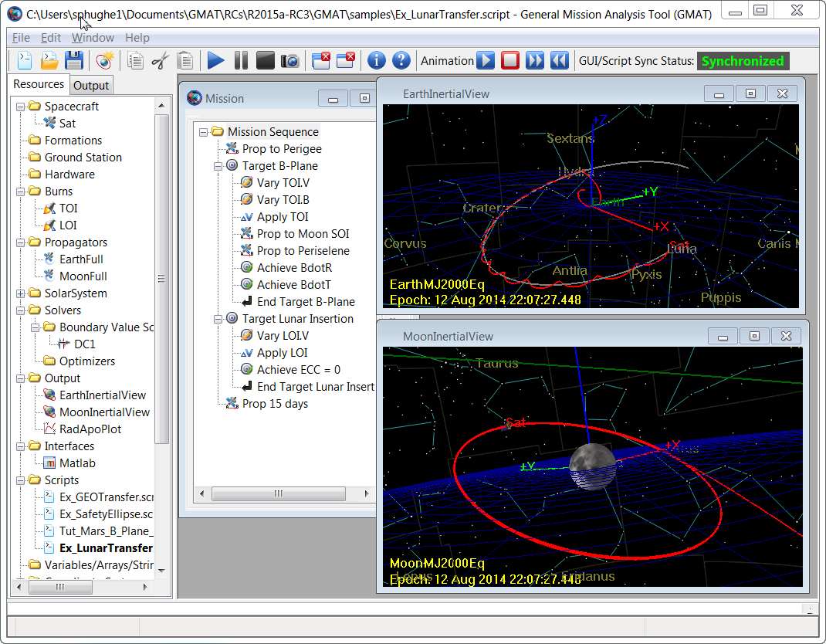Take a screenshot of the plot
Image resolution: width=826 pixels, height=644 pixels.
[x=289, y=60]
